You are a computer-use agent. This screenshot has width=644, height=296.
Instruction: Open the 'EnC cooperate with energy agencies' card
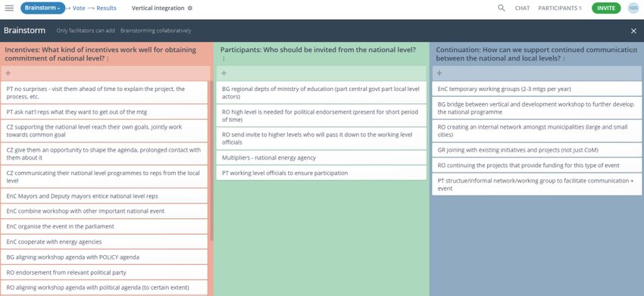tap(105, 241)
